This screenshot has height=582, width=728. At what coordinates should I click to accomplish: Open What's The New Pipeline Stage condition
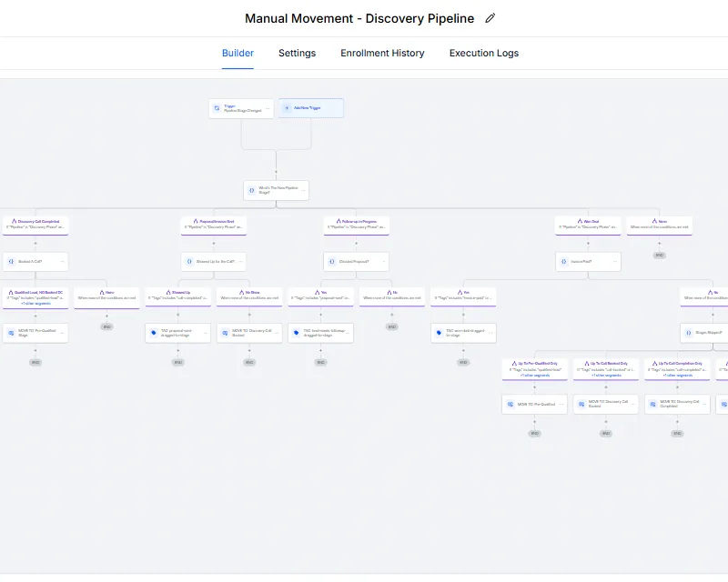[x=277, y=190]
